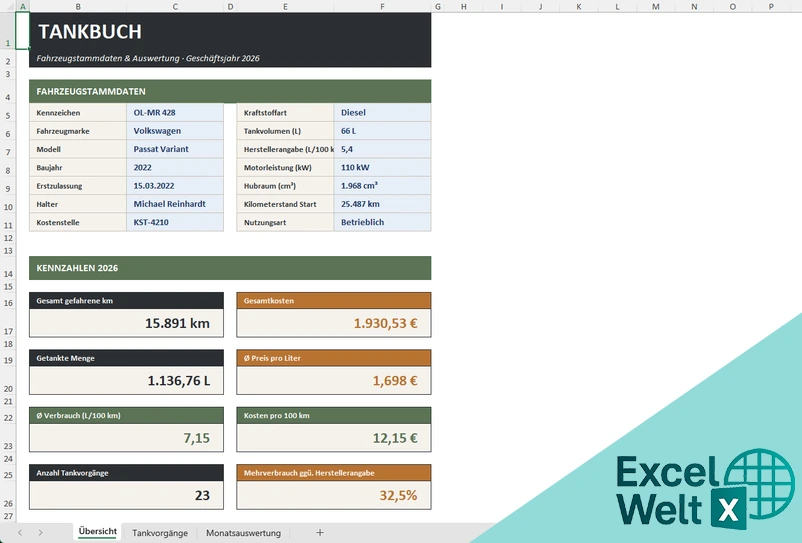Select the 25.487 km cell
802x543 pixels.
(x=383, y=204)
